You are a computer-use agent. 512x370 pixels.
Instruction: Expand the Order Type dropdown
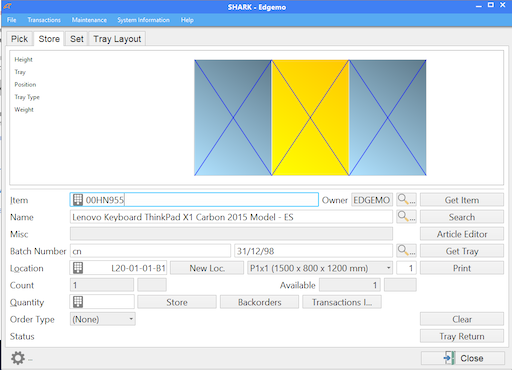click(x=131, y=319)
